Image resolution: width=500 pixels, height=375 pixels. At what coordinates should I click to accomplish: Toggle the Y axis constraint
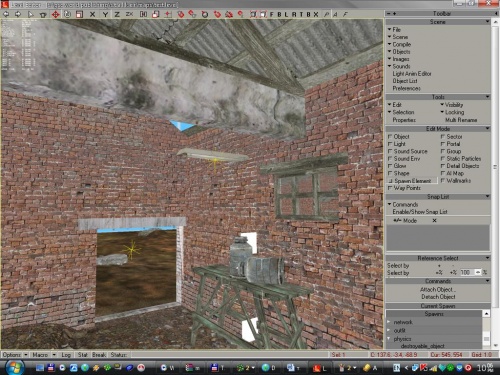coord(105,14)
